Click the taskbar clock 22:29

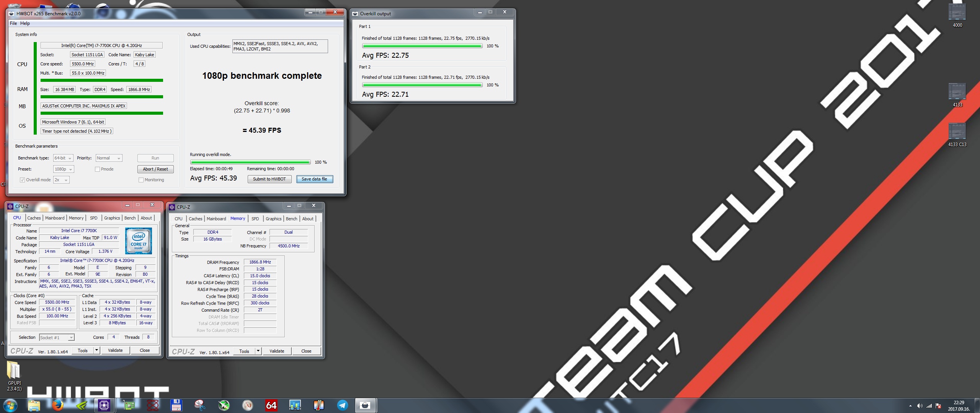[959, 406]
